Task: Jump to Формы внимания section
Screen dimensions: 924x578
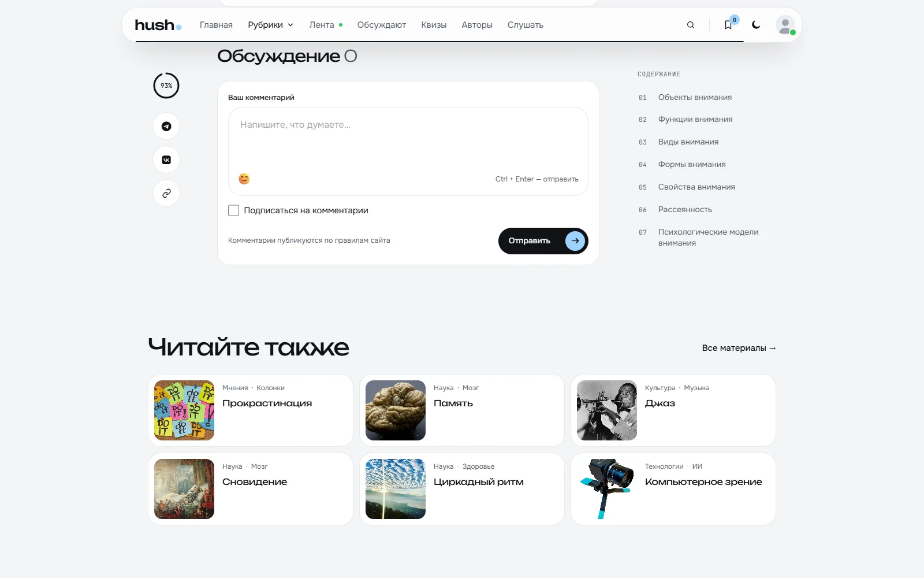Action: pos(692,164)
